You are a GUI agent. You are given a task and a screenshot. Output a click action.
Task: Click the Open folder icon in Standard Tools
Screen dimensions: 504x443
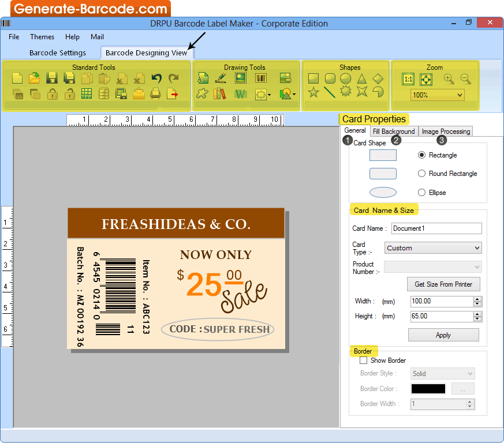[35, 78]
